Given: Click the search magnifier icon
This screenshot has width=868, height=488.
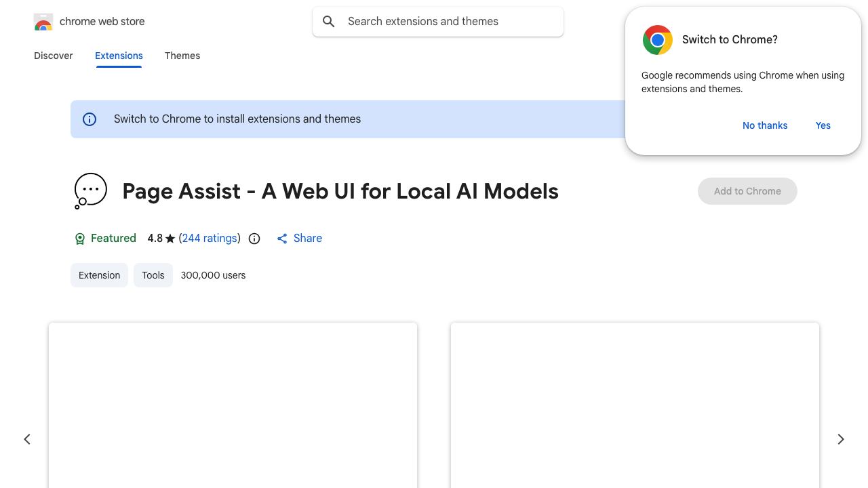Looking at the screenshot, I should pyautogui.click(x=329, y=22).
